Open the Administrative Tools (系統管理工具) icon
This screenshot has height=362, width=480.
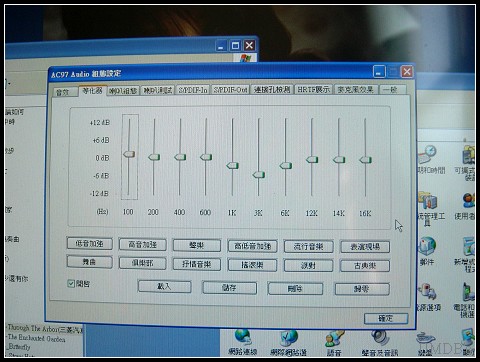(x=429, y=200)
